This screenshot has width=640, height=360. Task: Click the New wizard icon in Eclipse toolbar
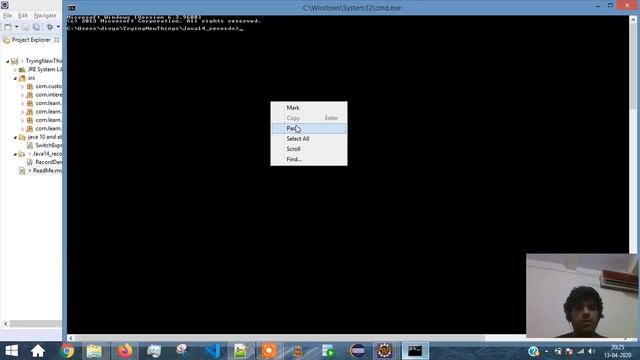click(x=8, y=27)
